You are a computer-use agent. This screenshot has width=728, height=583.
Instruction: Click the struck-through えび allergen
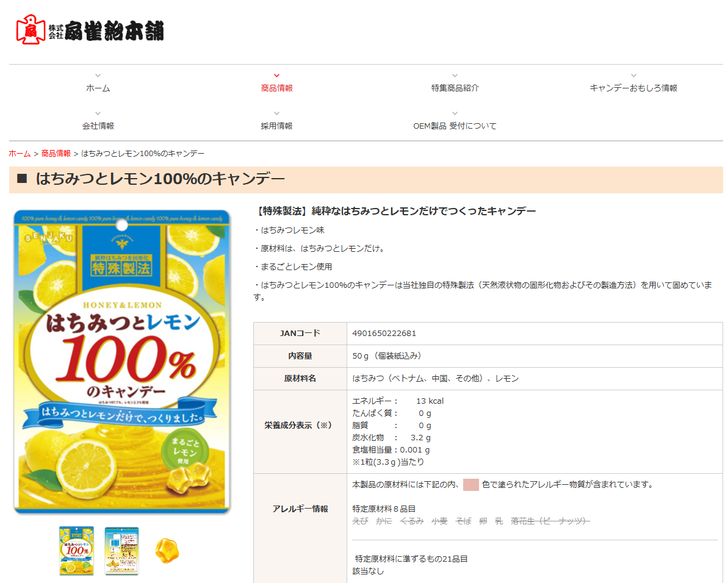pyautogui.click(x=360, y=521)
